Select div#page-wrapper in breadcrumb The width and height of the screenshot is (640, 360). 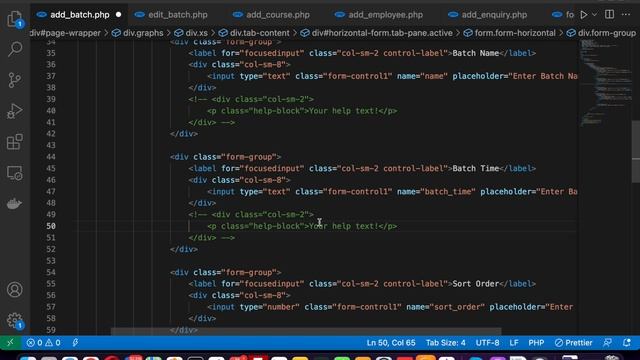65,33
